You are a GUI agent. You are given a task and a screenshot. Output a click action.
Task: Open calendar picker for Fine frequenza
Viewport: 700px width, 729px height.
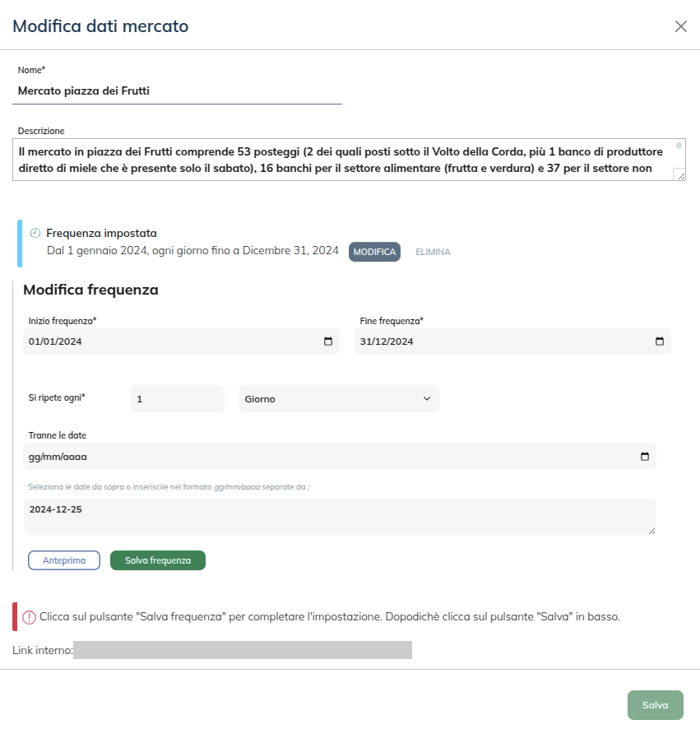[x=660, y=341]
